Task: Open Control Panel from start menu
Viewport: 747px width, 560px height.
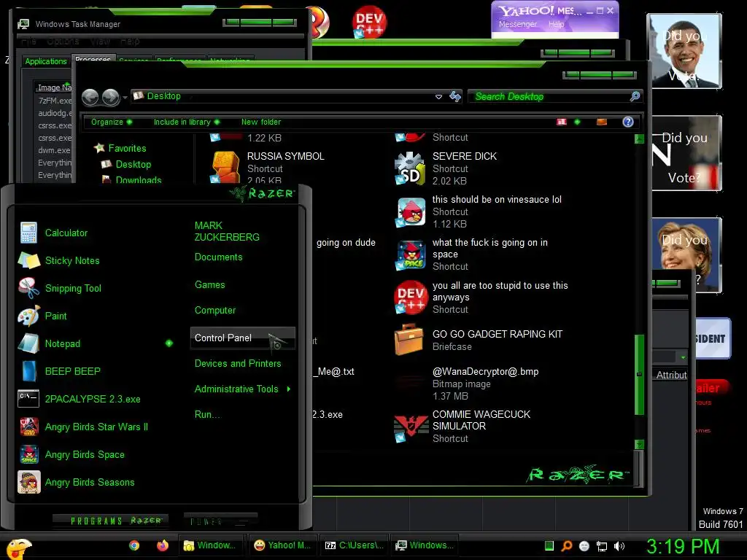Action: (242, 338)
